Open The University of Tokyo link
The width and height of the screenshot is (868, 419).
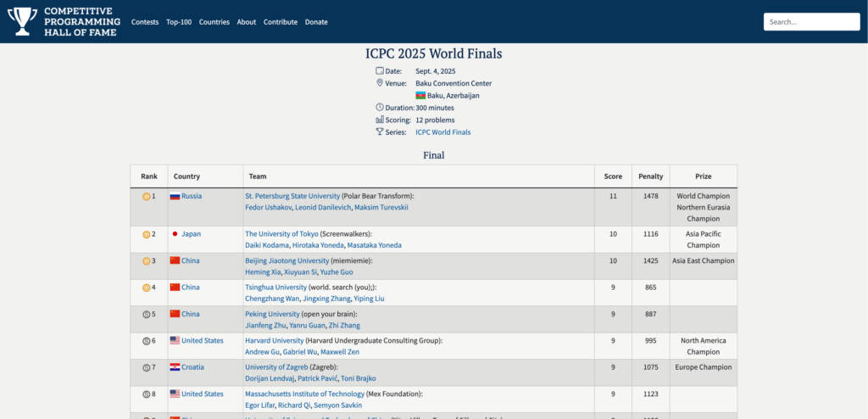click(281, 234)
